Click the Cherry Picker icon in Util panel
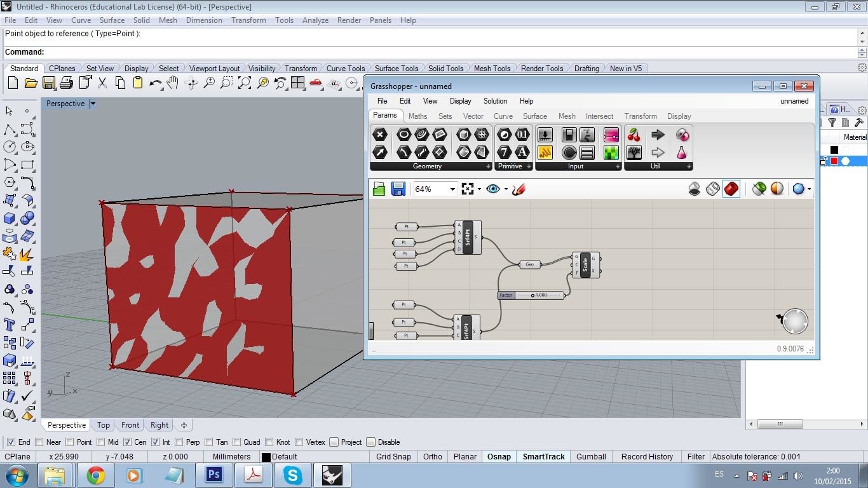Image resolution: width=868 pixels, height=488 pixels. pos(634,134)
